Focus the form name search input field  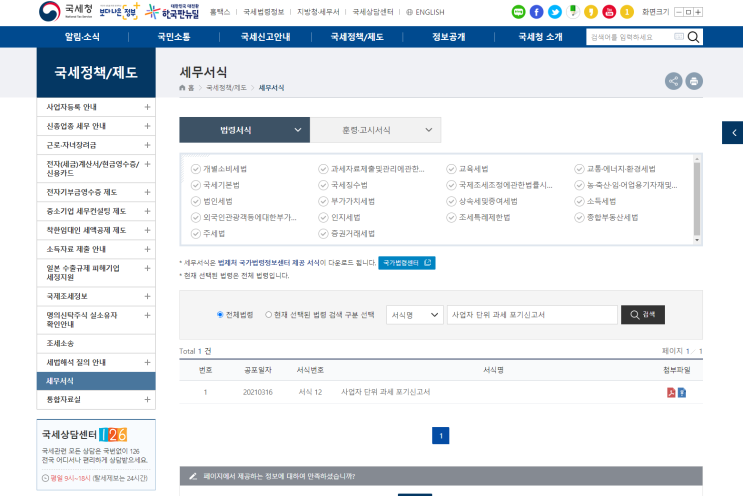[532, 315]
